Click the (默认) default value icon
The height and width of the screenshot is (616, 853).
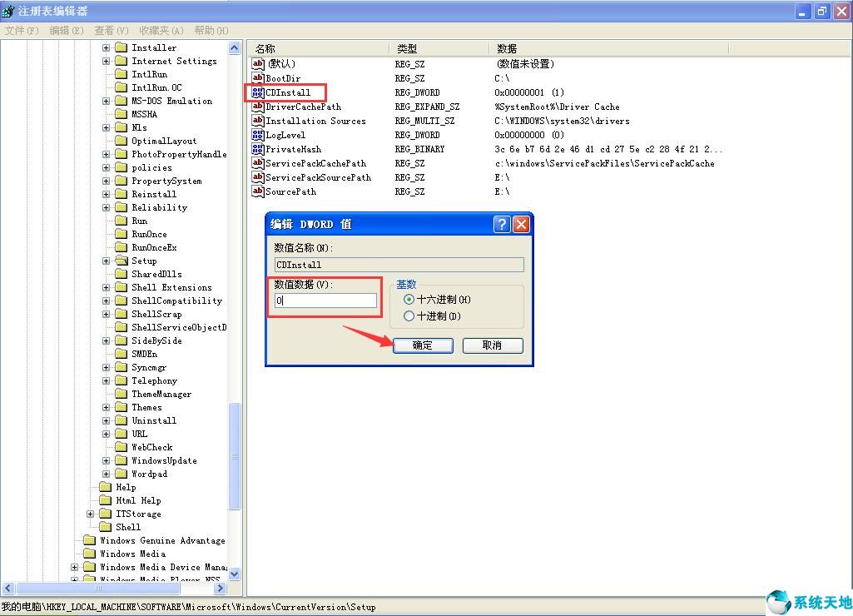click(x=258, y=64)
